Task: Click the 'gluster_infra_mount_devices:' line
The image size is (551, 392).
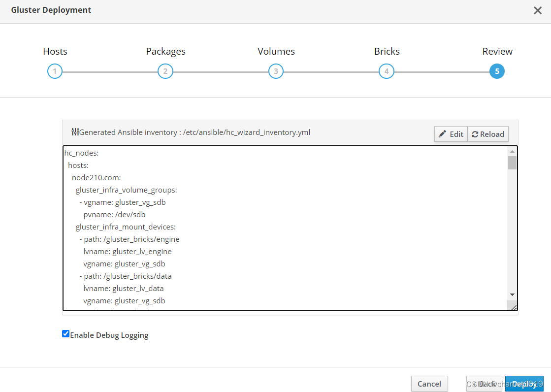Action: point(126,227)
